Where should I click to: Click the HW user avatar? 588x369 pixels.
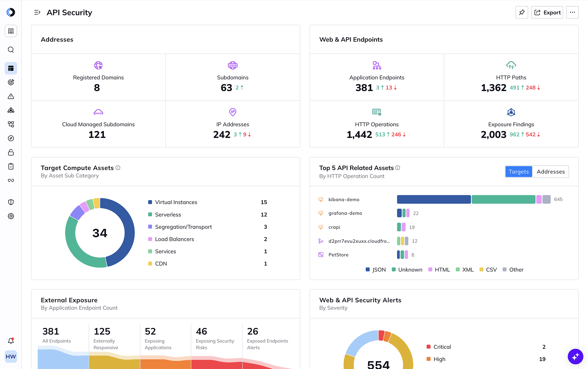(x=11, y=357)
